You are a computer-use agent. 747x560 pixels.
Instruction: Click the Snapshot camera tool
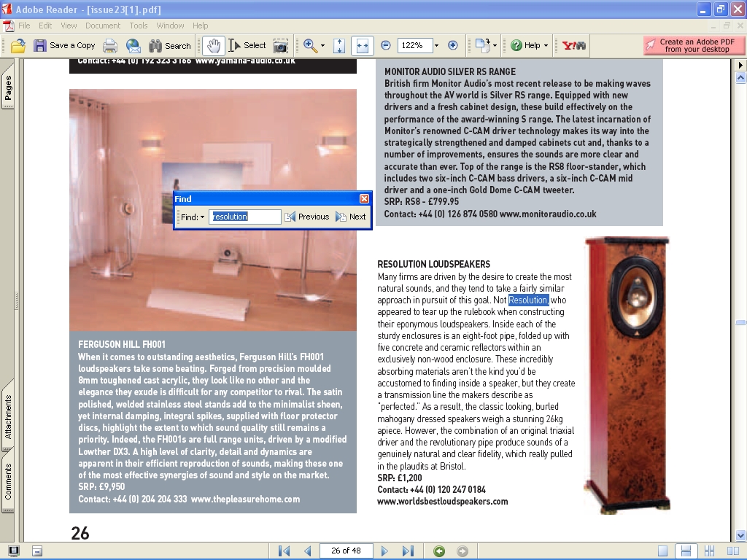click(280, 45)
